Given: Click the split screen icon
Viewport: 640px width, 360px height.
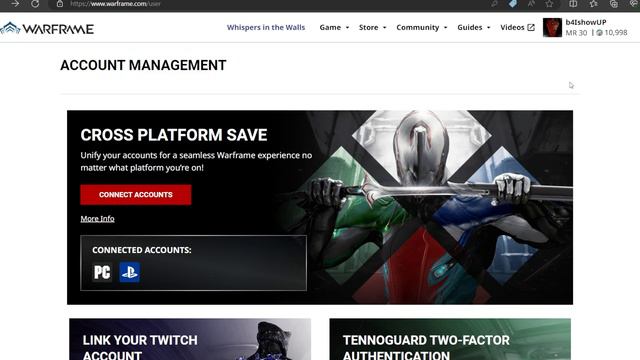Looking at the screenshot, I should [573, 4].
